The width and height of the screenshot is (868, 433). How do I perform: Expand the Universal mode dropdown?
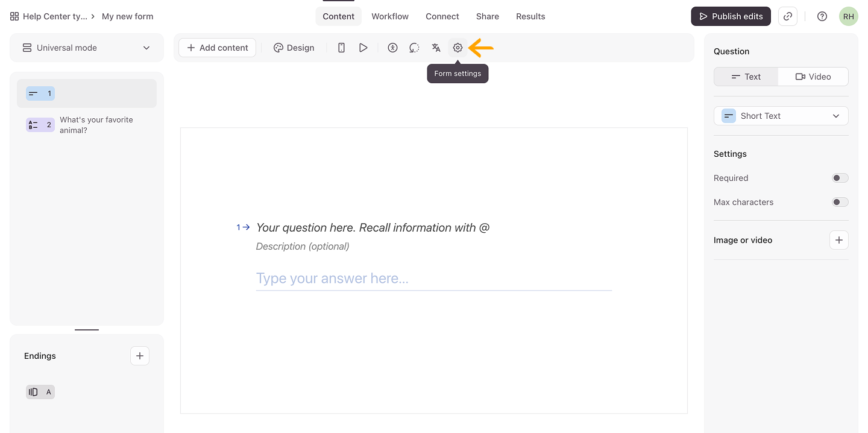click(87, 48)
